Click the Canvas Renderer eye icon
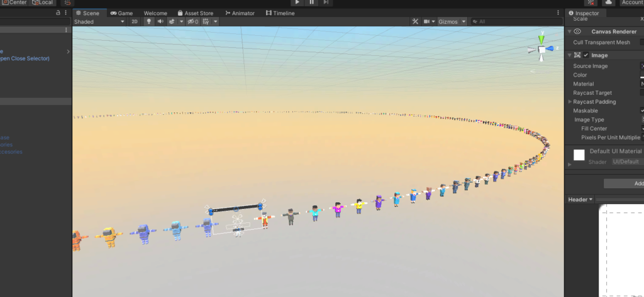This screenshot has height=297, width=644. [577, 31]
